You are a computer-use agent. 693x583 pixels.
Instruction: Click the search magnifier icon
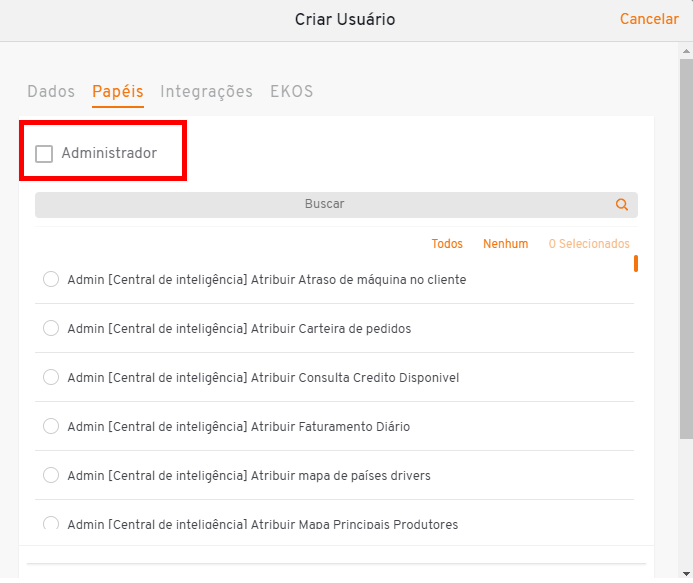click(x=622, y=205)
